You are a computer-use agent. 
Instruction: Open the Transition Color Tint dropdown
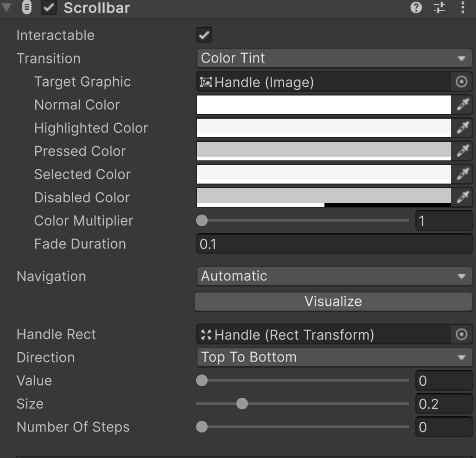(x=334, y=58)
